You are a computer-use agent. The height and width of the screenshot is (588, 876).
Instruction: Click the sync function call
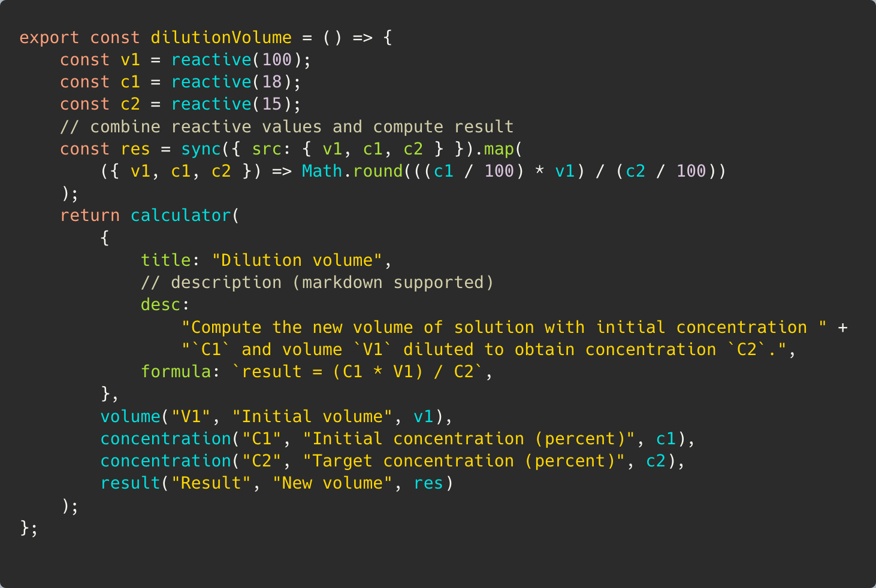(x=201, y=149)
